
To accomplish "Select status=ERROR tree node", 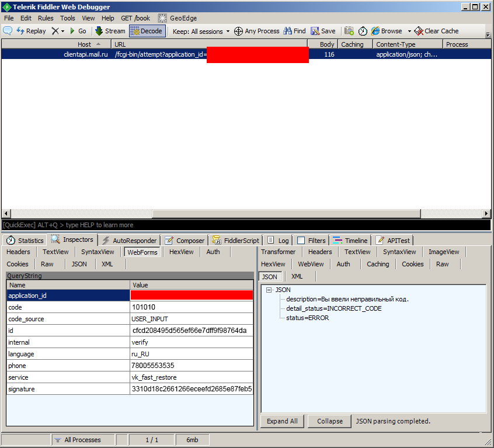I will 308,318.
